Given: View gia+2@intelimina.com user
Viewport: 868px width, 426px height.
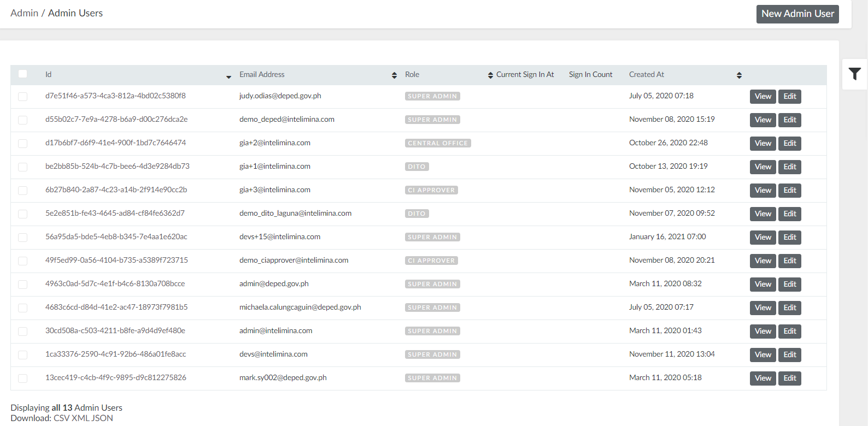Looking at the screenshot, I should tap(763, 144).
